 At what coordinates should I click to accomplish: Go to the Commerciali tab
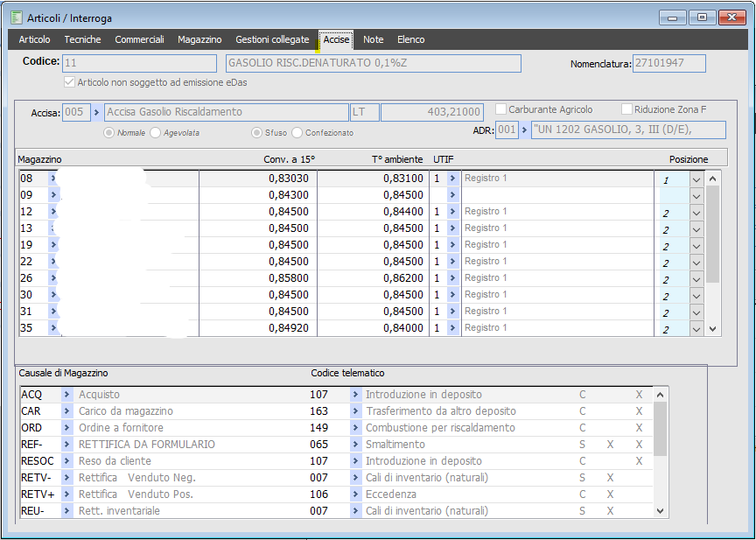point(139,40)
